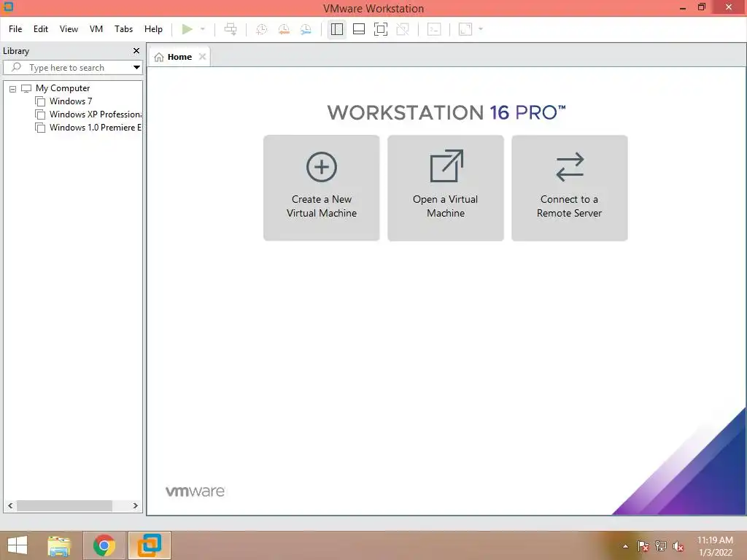Open the power options dropdown arrow
This screenshot has width=747, height=560.
(203, 29)
